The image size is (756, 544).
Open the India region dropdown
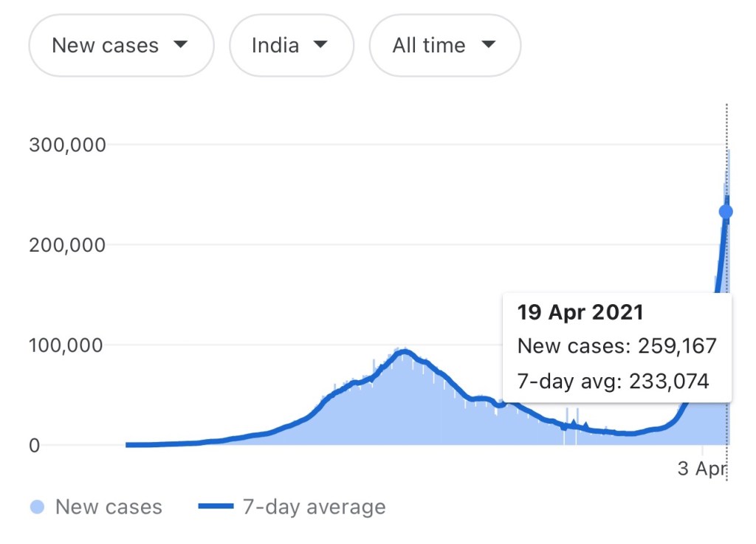coord(291,45)
